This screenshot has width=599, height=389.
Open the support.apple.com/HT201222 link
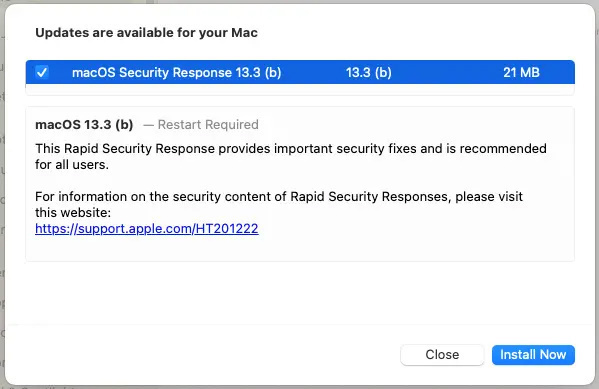coord(147,229)
